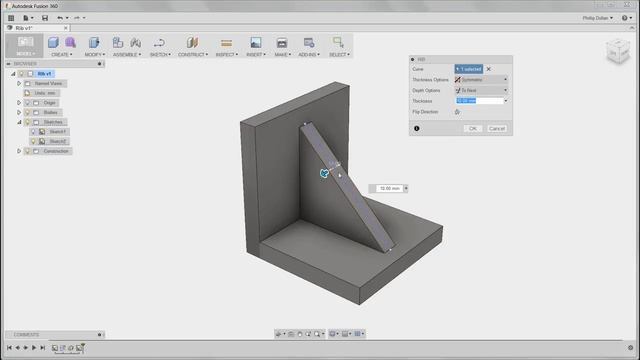This screenshot has width=640, height=360.
Task: Expand the Origin folder
Action: click(19, 102)
